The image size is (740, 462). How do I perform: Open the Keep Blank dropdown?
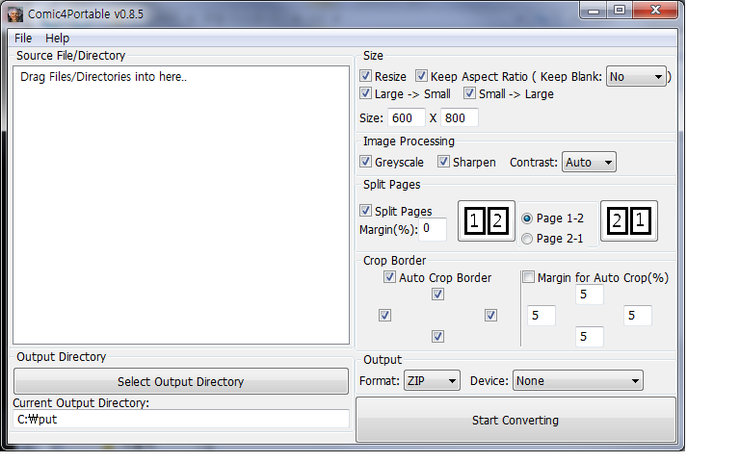636,76
